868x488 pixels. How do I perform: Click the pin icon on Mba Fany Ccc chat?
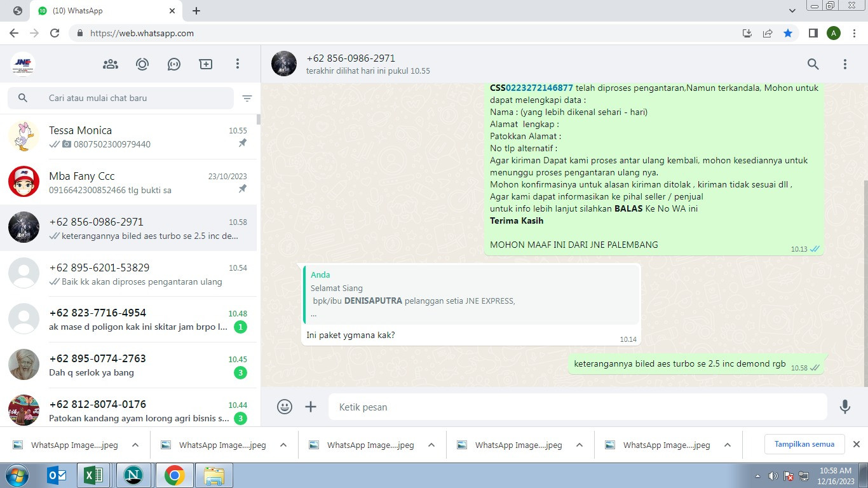point(242,189)
